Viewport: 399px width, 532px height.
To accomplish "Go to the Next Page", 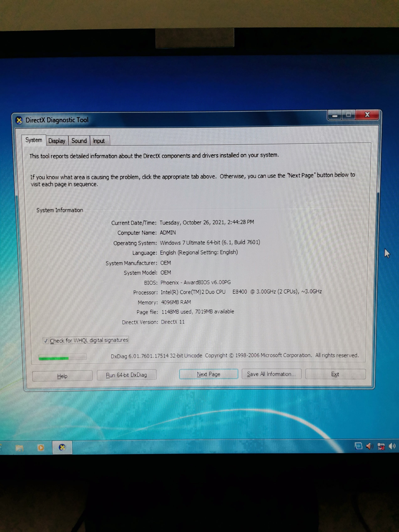I will click(208, 374).
